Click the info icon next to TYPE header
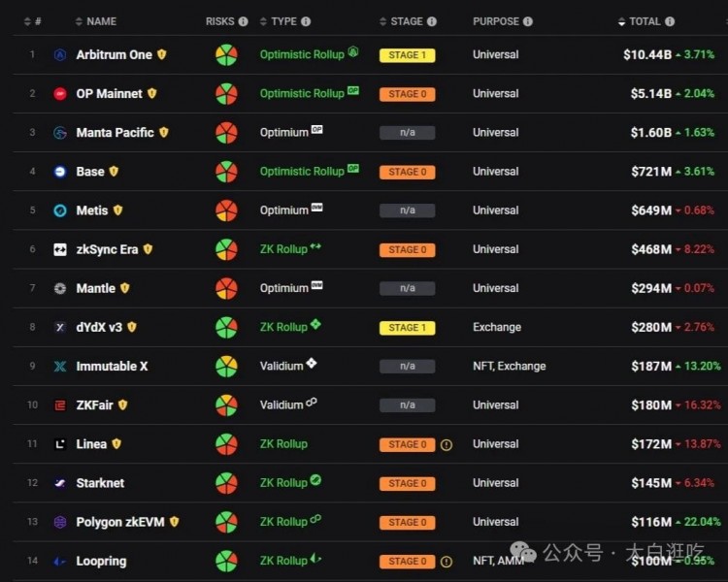The image size is (728, 582). pos(306,21)
